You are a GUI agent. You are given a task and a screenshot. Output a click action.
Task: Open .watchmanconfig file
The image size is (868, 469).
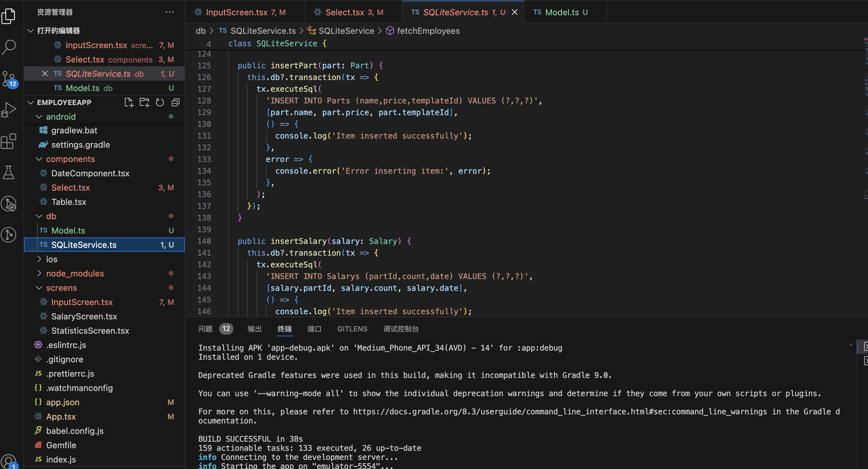click(104, 388)
